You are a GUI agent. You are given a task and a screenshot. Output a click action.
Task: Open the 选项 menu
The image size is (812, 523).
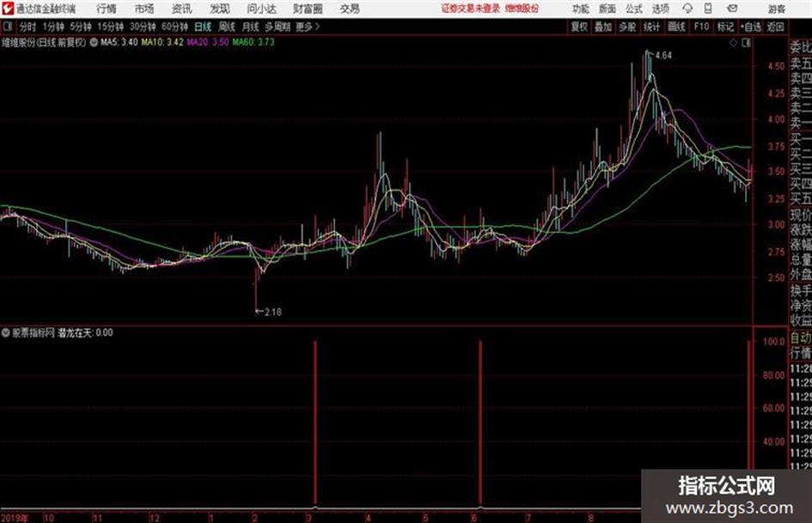point(660,9)
